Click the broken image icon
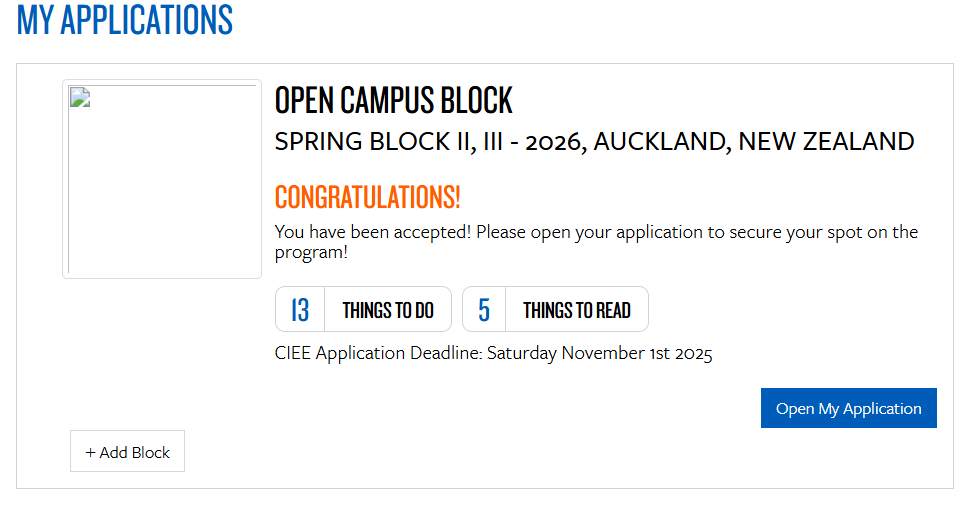This screenshot has height=517, width=967. [80, 97]
